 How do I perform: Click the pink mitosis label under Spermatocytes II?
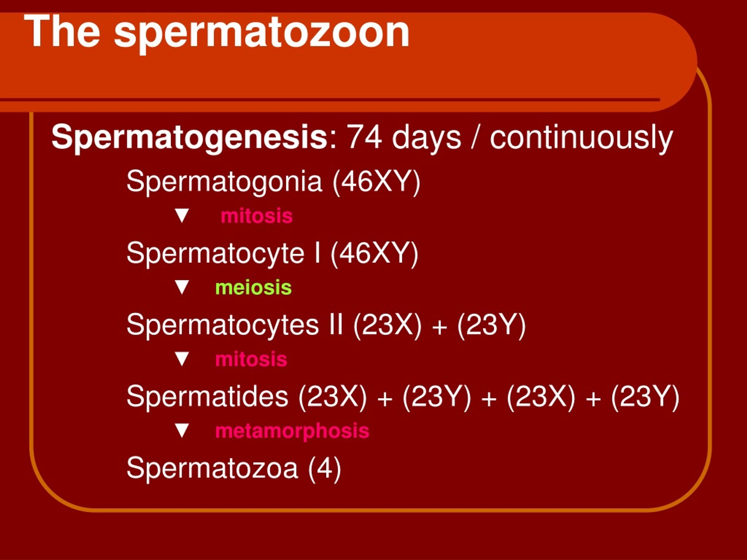point(251,359)
